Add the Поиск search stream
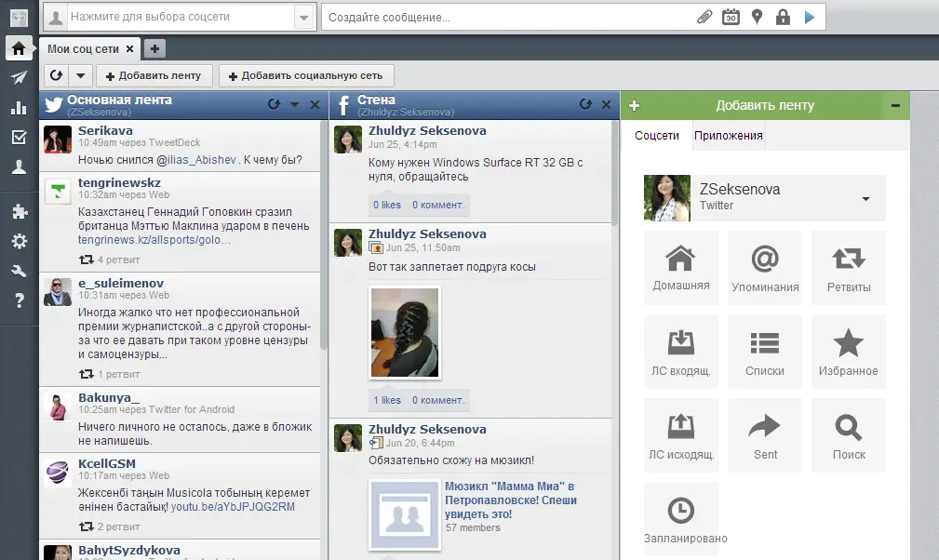The height and width of the screenshot is (560, 939). tap(849, 435)
